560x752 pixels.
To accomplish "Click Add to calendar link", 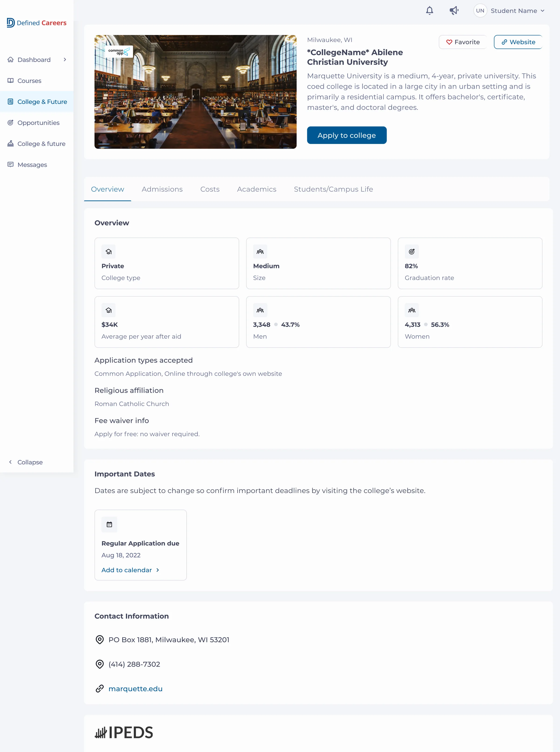I will point(126,570).
